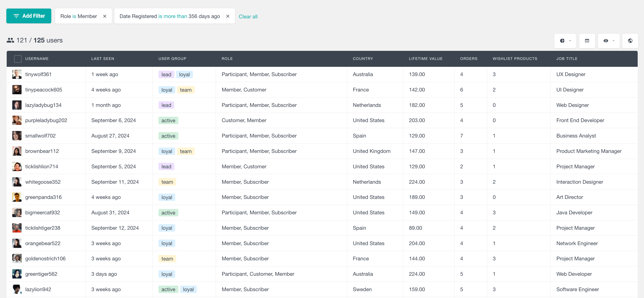The width and height of the screenshot is (644, 298).
Task: Click the Clear all link
Action: click(x=248, y=17)
